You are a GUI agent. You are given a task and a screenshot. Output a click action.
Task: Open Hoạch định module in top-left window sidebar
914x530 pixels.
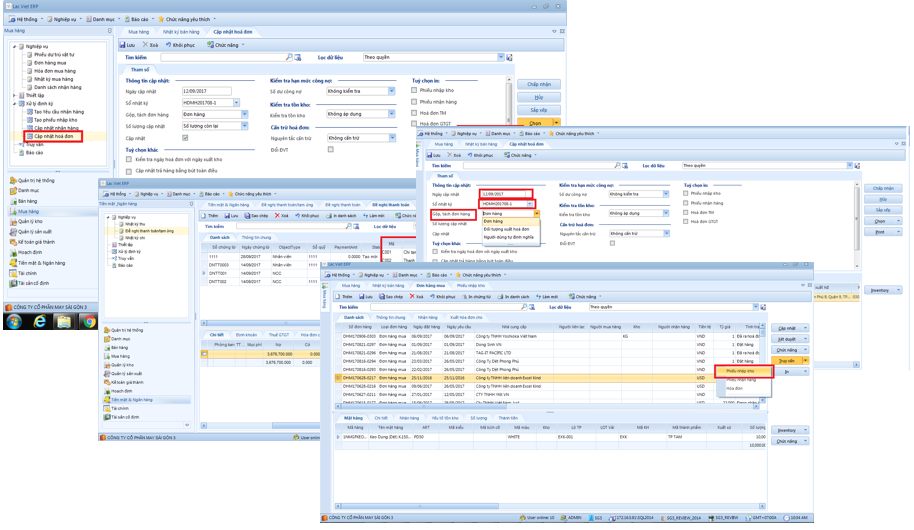pos(26,252)
